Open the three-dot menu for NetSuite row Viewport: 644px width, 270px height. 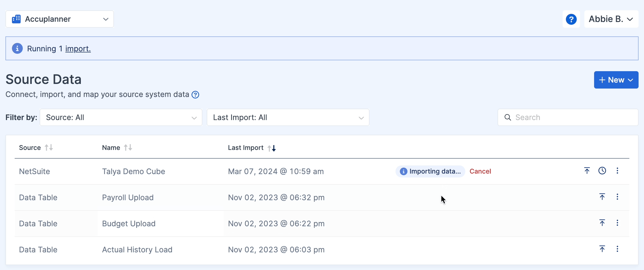click(617, 171)
